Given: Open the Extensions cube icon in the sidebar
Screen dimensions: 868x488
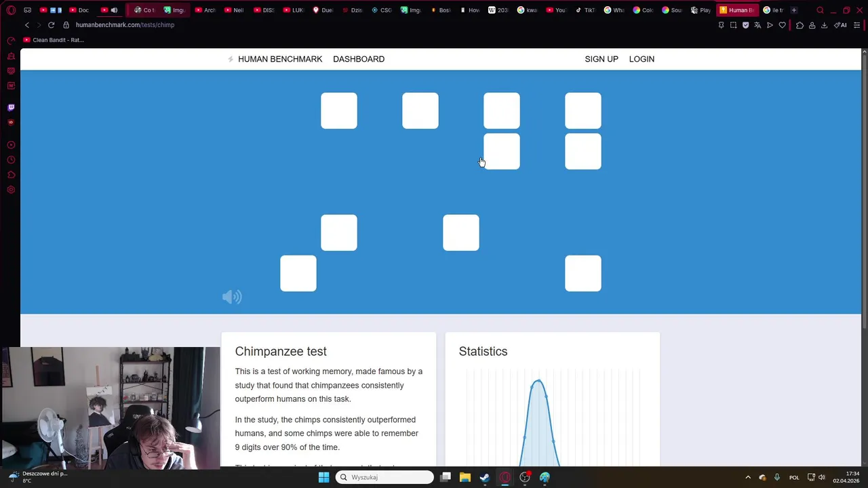Looking at the screenshot, I should point(11,175).
